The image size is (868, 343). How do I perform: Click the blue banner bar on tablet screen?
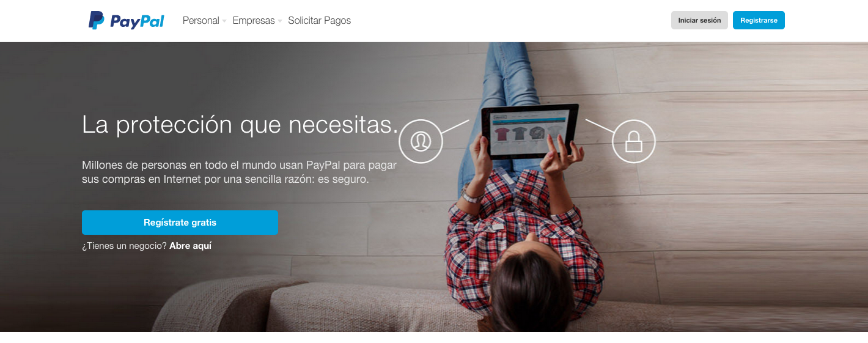(x=529, y=120)
